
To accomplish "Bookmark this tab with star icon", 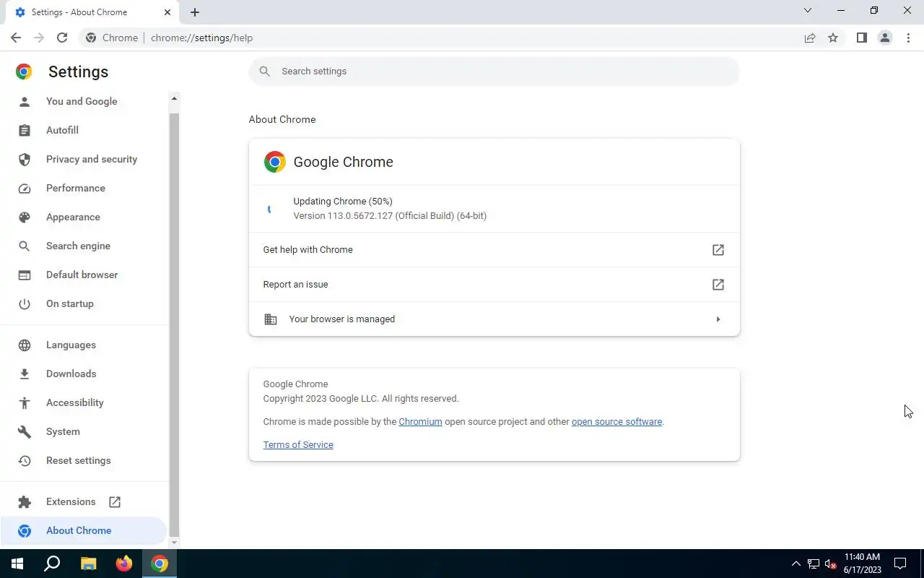I will pyautogui.click(x=833, y=38).
